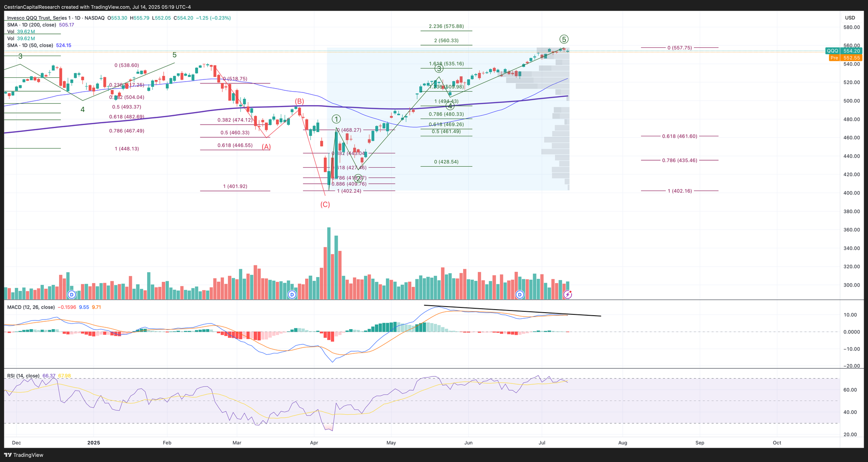Click the RSI (14, close) legend

pos(23,376)
